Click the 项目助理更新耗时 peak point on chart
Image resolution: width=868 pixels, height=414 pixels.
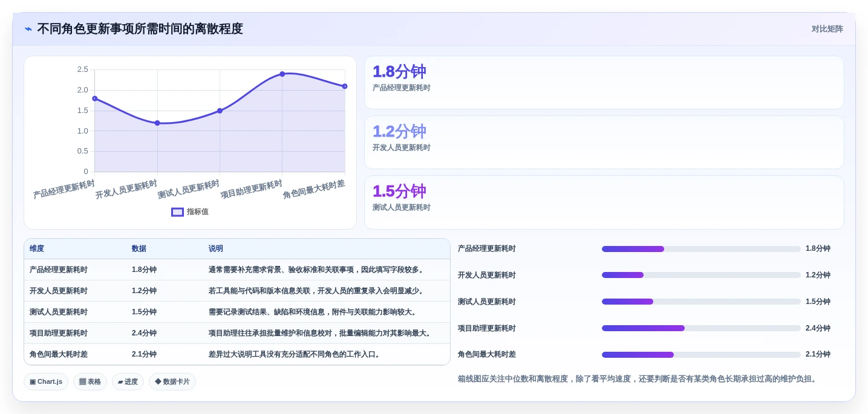pyautogui.click(x=282, y=74)
